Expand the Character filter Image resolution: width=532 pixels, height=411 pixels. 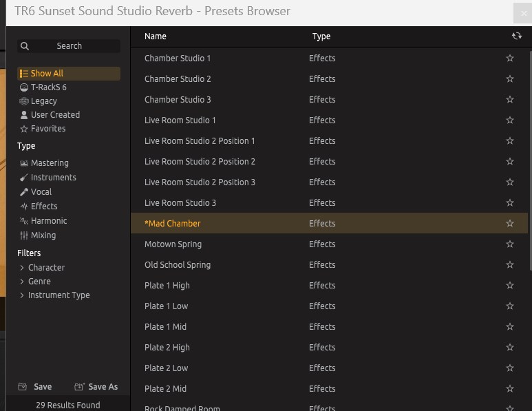point(22,268)
